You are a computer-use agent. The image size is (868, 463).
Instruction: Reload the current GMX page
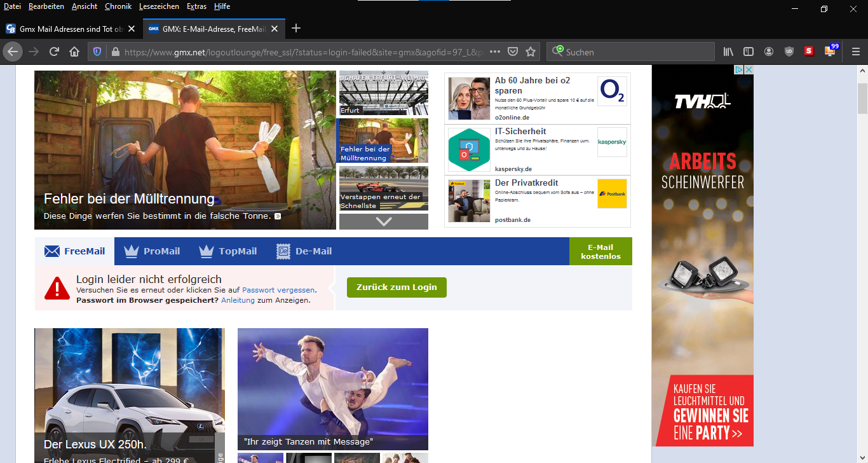pyautogui.click(x=55, y=52)
